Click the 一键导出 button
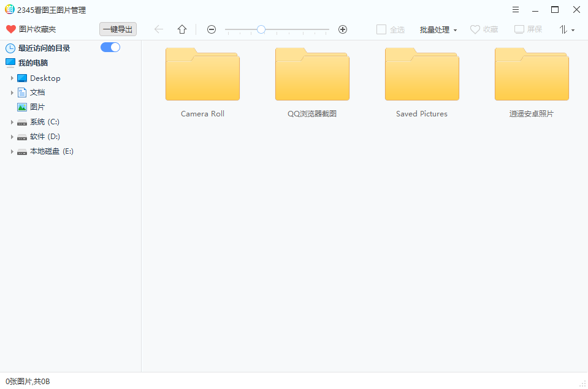Screen dimensions: 588x389 118,29
